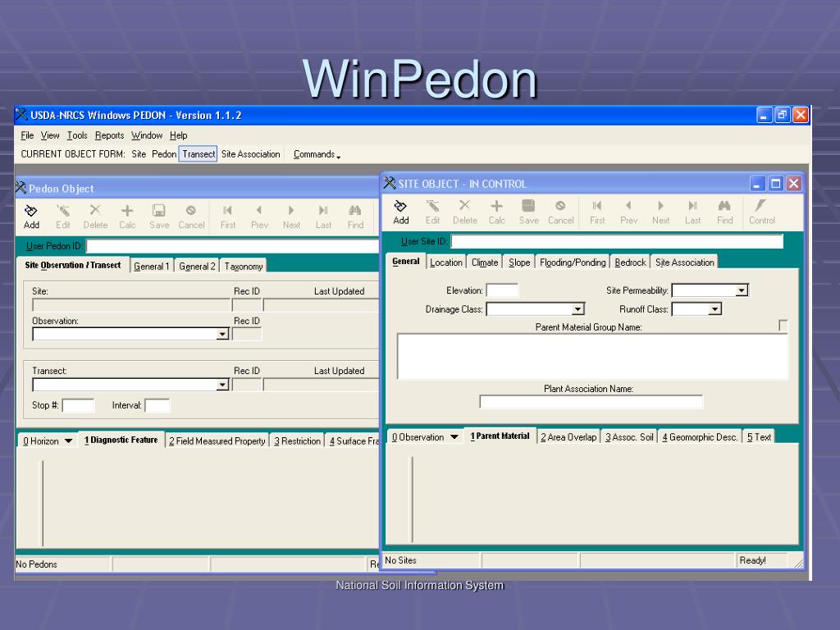Open Bedrock tab in Site Object

point(630,262)
